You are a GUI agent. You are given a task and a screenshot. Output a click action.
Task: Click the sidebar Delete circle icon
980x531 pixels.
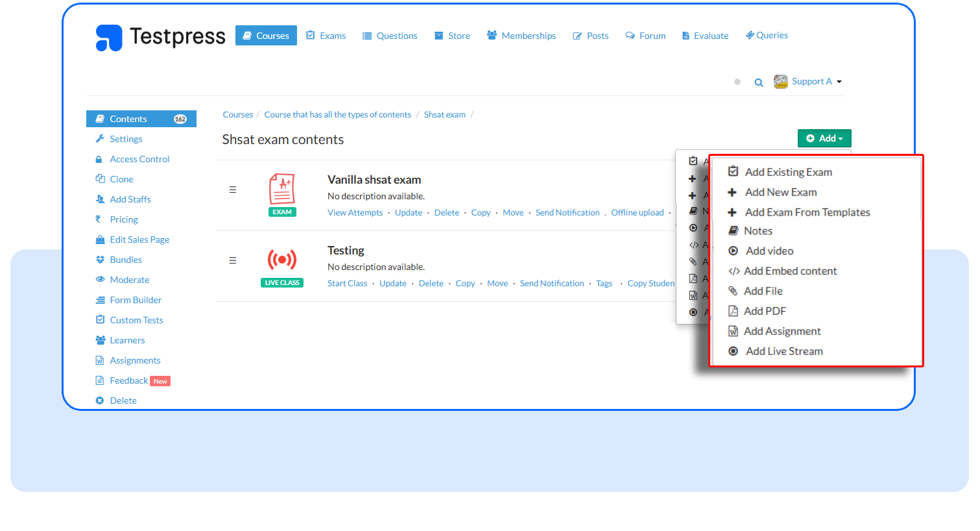pyautogui.click(x=100, y=401)
